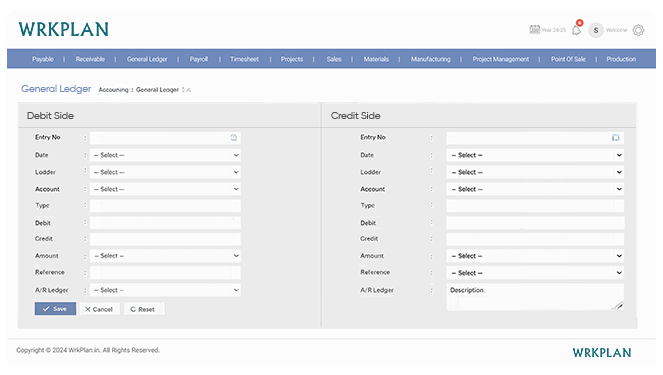Click the Accounting breadcrumb text
Screen dimensions: 663x375
pyautogui.click(x=113, y=90)
